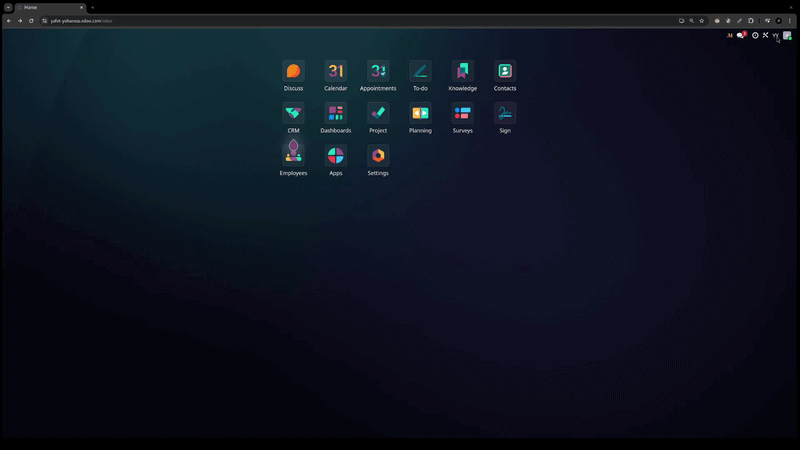The height and width of the screenshot is (450, 800).
Task: Expand the tab search dropdown
Action: pyautogui.click(x=8, y=8)
